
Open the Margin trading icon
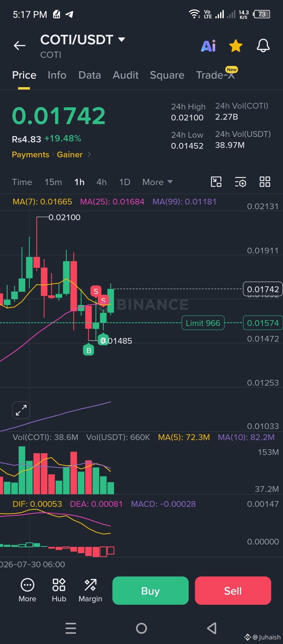(x=90, y=590)
